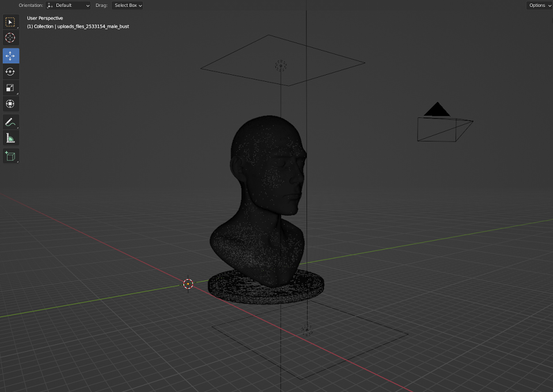
Task: Select the Add Cube tool
Action: [x=10, y=156]
